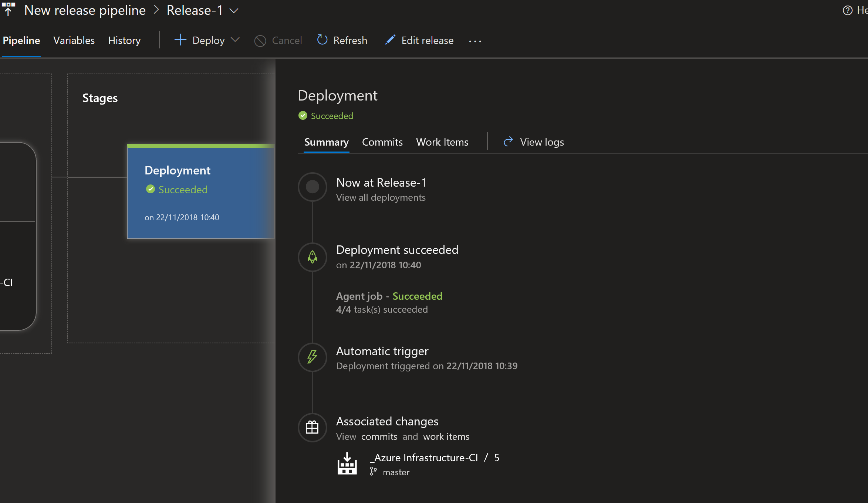Open the Commits tab

(382, 142)
